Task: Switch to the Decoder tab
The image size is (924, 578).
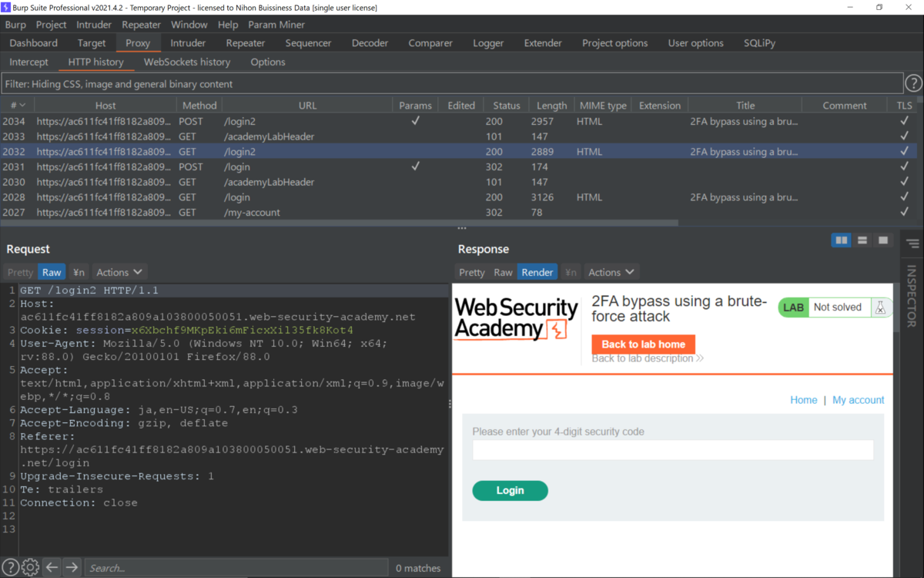Action: pos(370,43)
